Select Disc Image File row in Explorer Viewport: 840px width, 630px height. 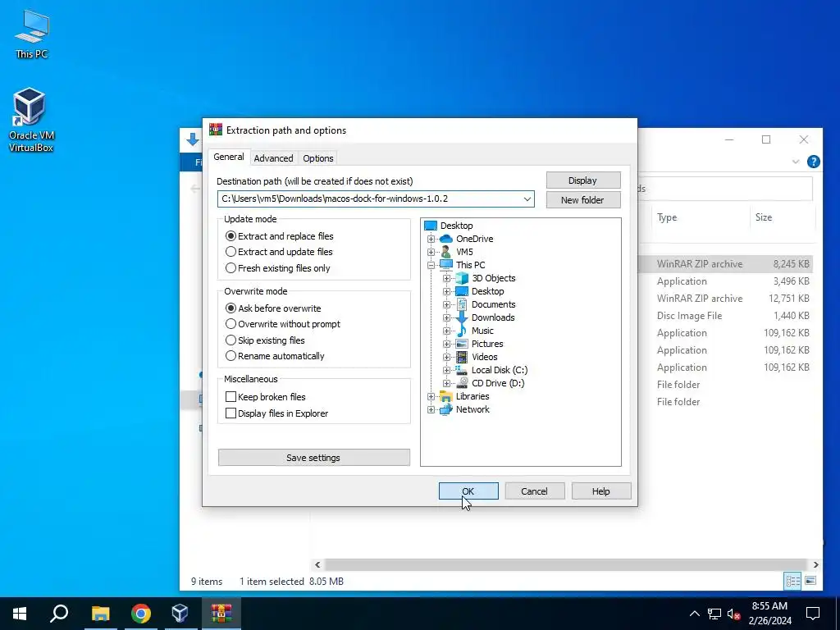click(726, 316)
